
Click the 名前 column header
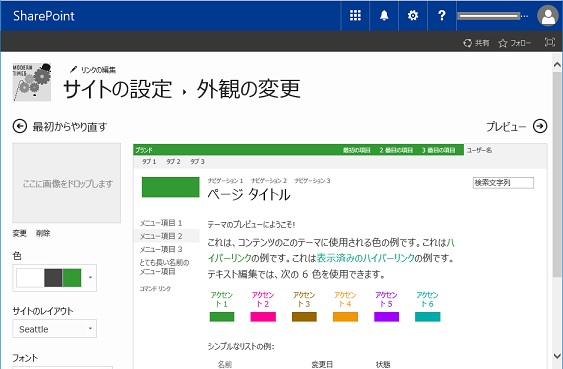[225, 364]
